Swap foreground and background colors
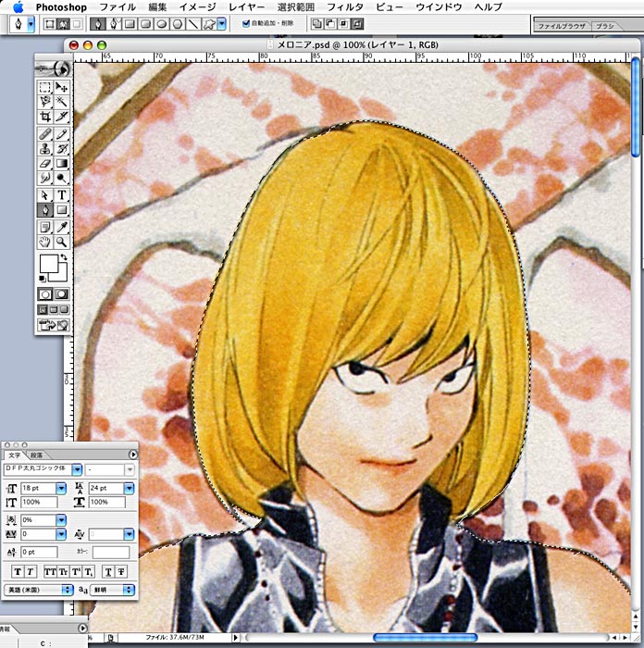Viewport: 644px width, 648px height. 64,257
